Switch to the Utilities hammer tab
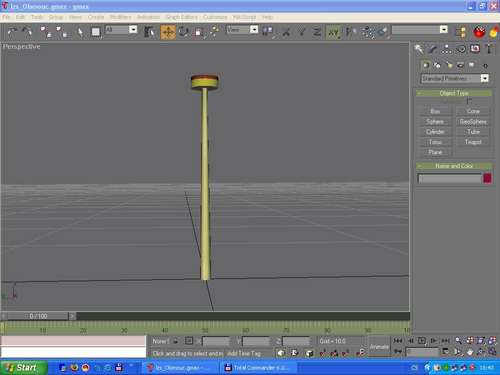This screenshot has height=375, width=500. tap(489, 49)
